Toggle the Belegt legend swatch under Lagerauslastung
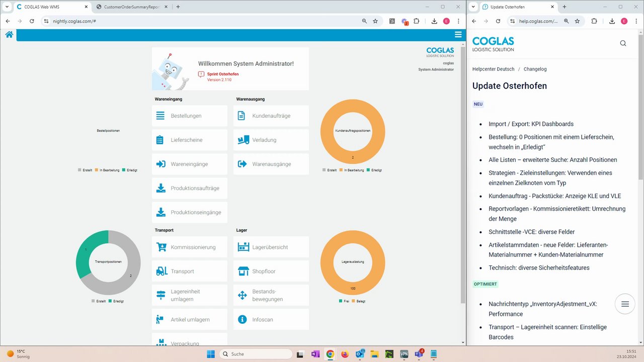Screen dimensions: 644x362 coord(353,301)
